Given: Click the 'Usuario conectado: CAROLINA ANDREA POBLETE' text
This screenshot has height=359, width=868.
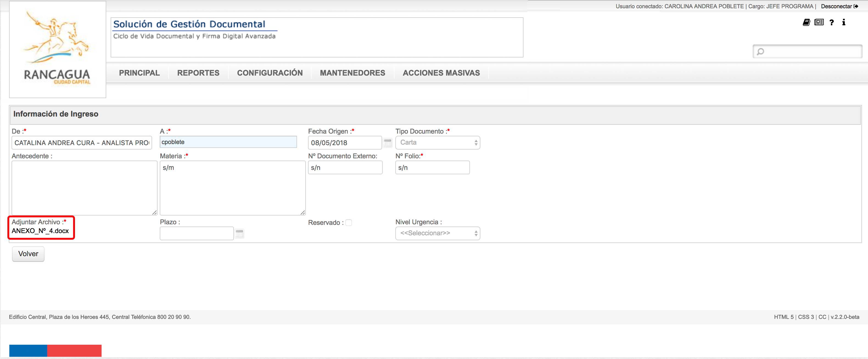Looking at the screenshot, I should pos(680,6).
